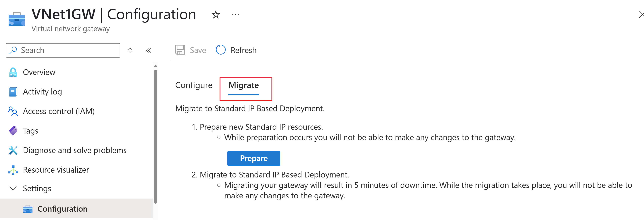Switch to the Configure tab
644x220 pixels.
[194, 85]
